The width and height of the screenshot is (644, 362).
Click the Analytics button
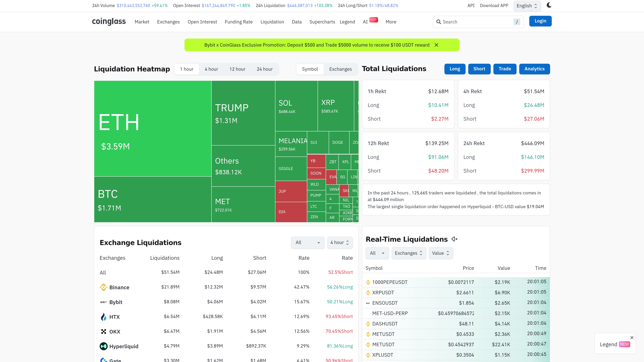534,69
